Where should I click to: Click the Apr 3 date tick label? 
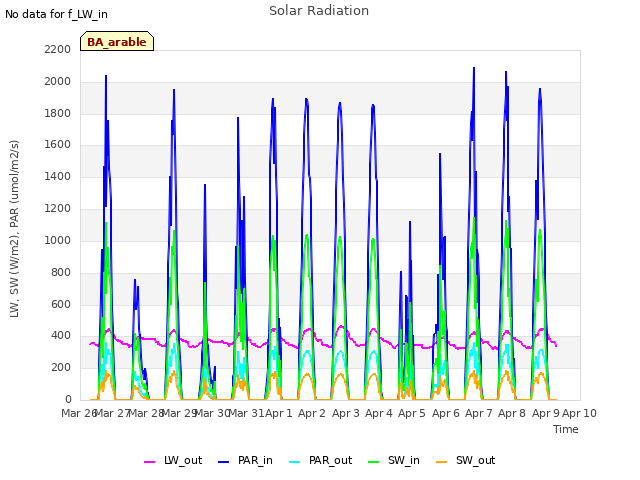pos(346,413)
